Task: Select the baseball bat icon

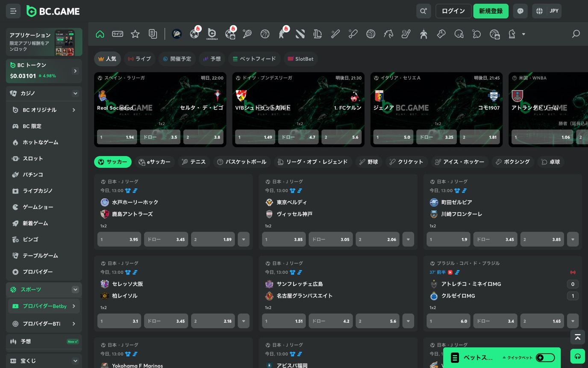Action: (335, 34)
